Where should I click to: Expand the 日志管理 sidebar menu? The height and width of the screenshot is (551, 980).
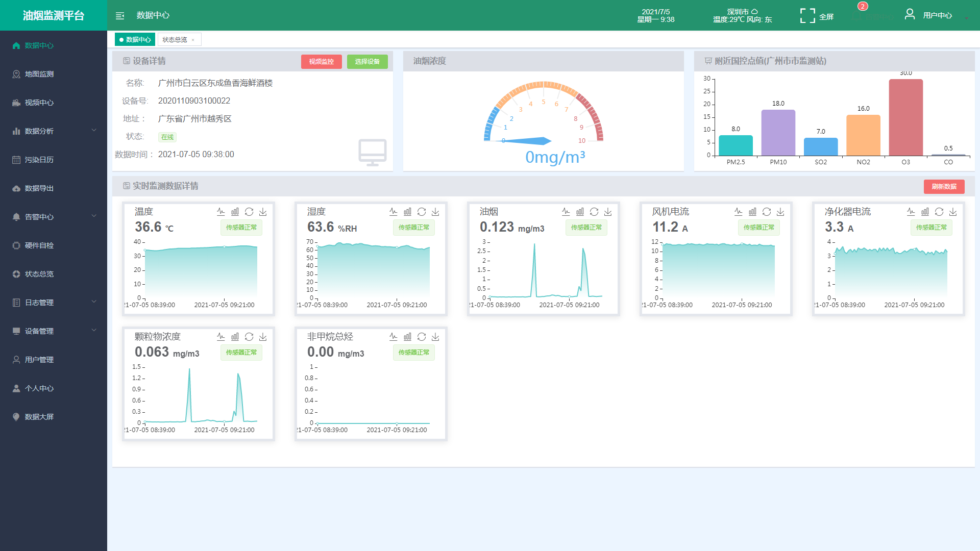[x=94, y=302]
